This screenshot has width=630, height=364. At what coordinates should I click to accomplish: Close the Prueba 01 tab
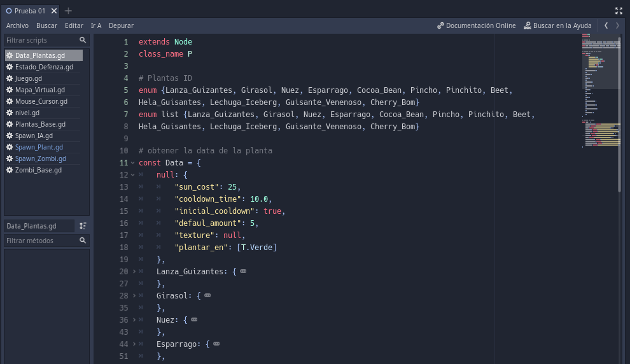click(x=54, y=11)
